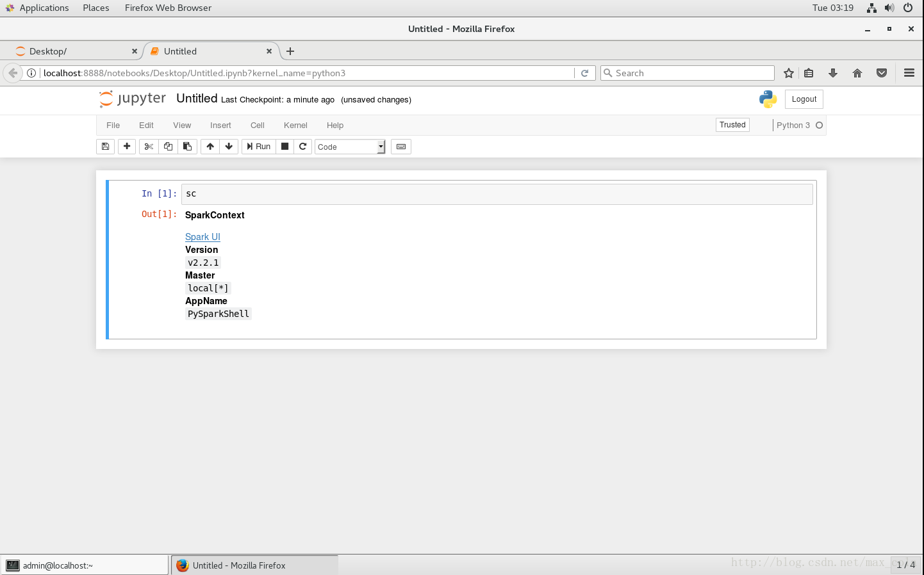Open the File menu
This screenshot has height=575, width=924.
(113, 126)
